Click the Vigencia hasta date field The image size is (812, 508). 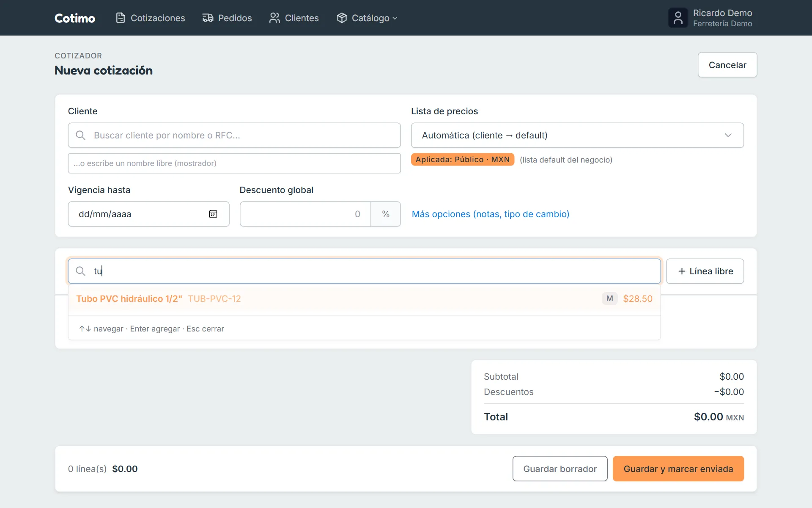point(148,214)
